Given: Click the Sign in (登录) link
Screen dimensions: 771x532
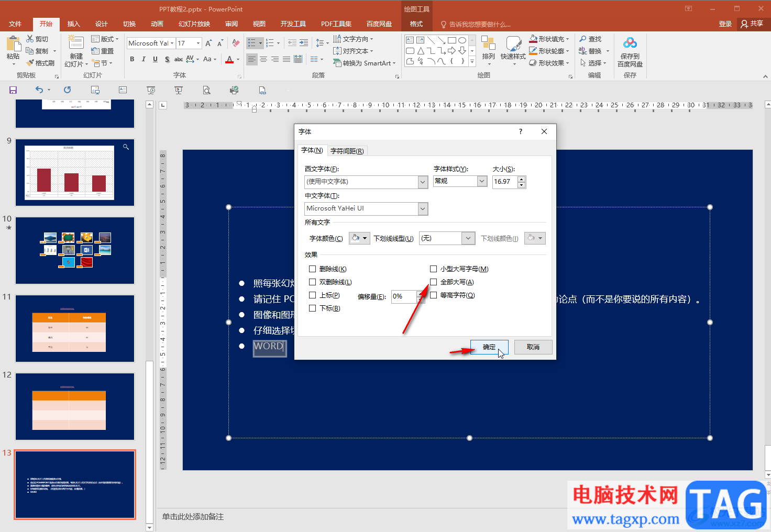Looking at the screenshot, I should [725, 24].
